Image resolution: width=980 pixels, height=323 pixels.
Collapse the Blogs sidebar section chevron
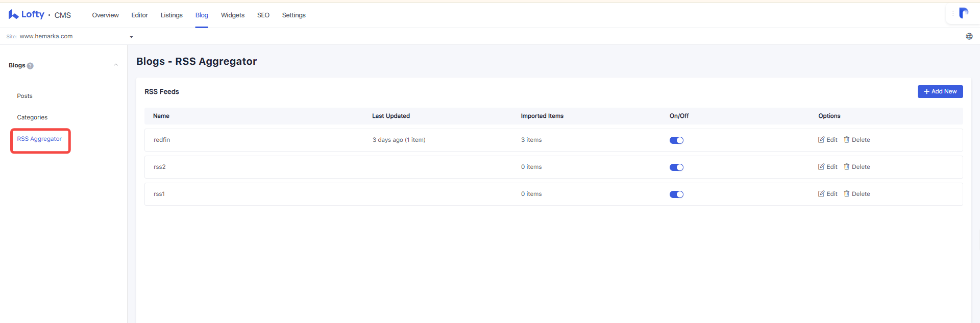click(116, 65)
